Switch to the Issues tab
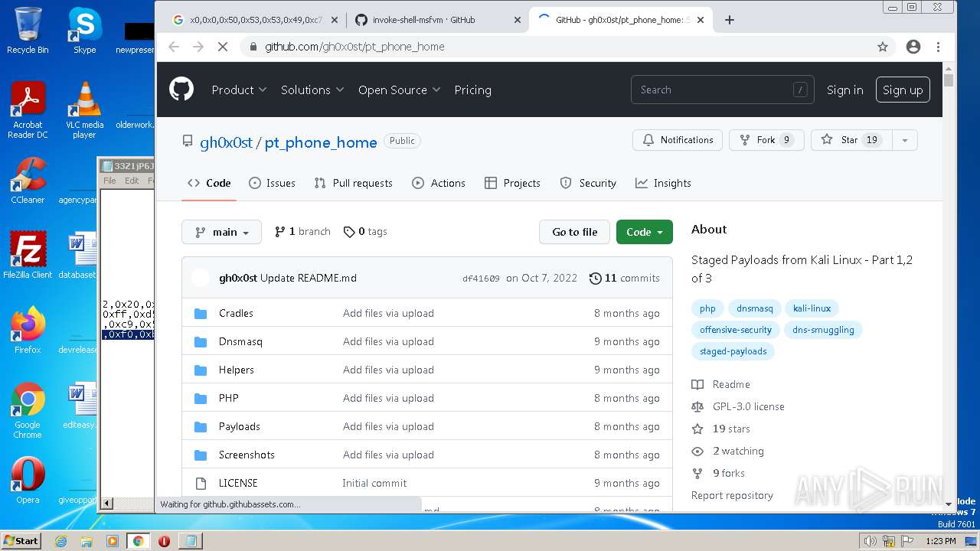The image size is (980, 551). 272,183
